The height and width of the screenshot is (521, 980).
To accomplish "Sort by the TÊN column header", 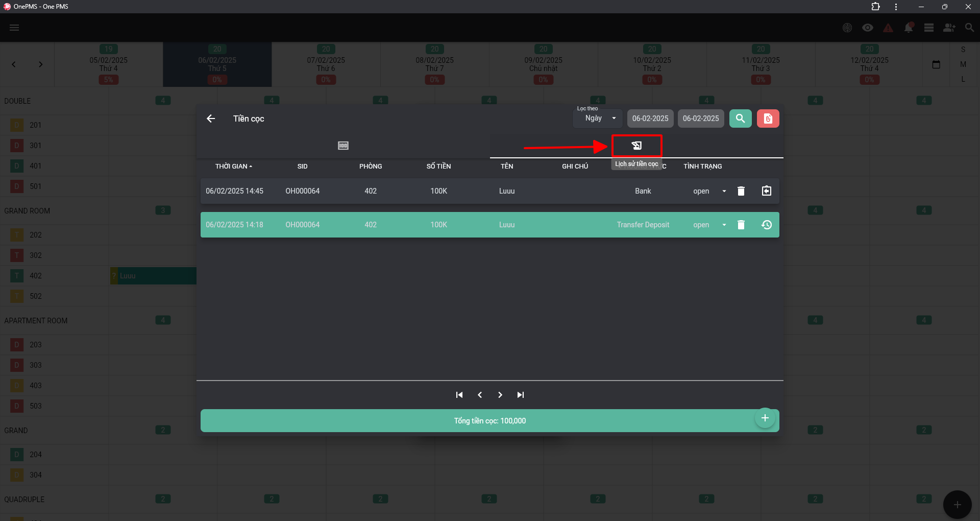I will (507, 167).
